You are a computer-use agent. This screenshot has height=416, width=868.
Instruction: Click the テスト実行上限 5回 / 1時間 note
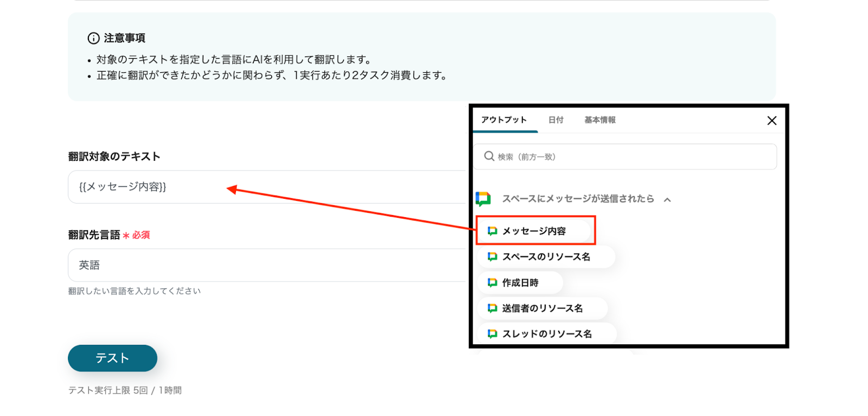coord(125,390)
